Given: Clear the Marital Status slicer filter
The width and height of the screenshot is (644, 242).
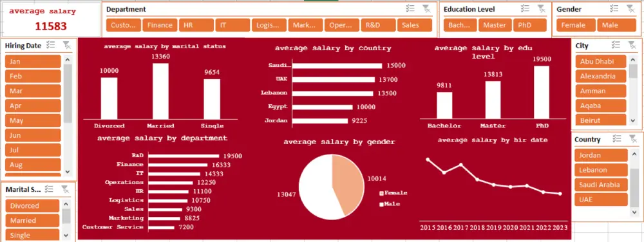Looking at the screenshot, I should coord(65,189).
